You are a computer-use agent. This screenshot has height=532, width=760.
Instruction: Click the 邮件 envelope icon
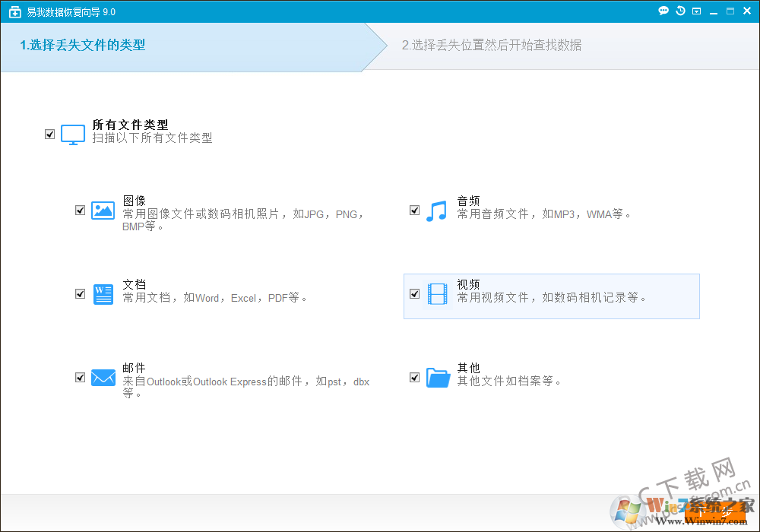pyautogui.click(x=103, y=378)
